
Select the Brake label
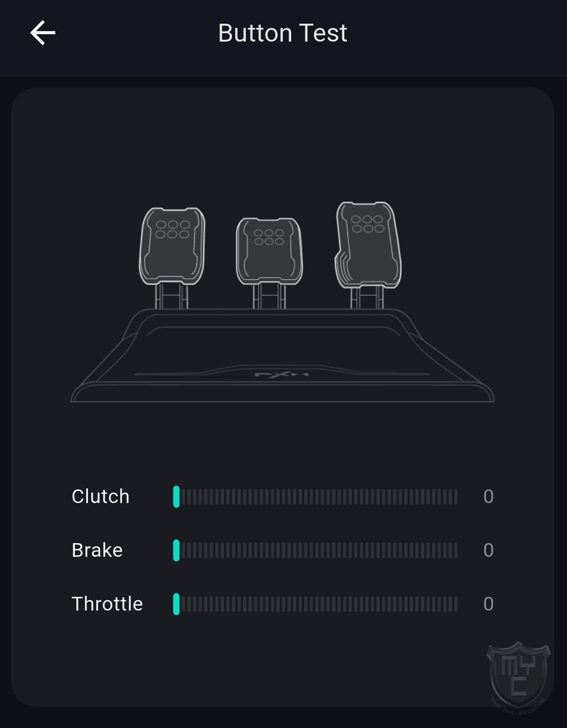[x=97, y=550]
